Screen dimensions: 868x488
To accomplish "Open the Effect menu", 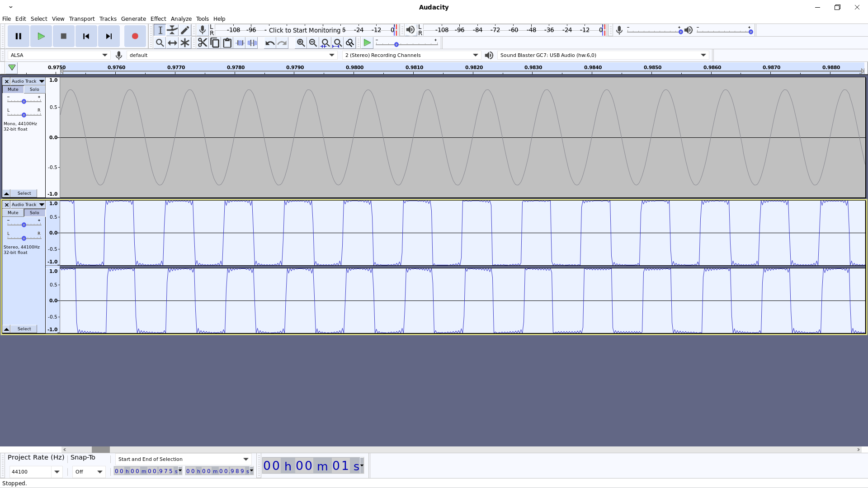I will point(158,19).
